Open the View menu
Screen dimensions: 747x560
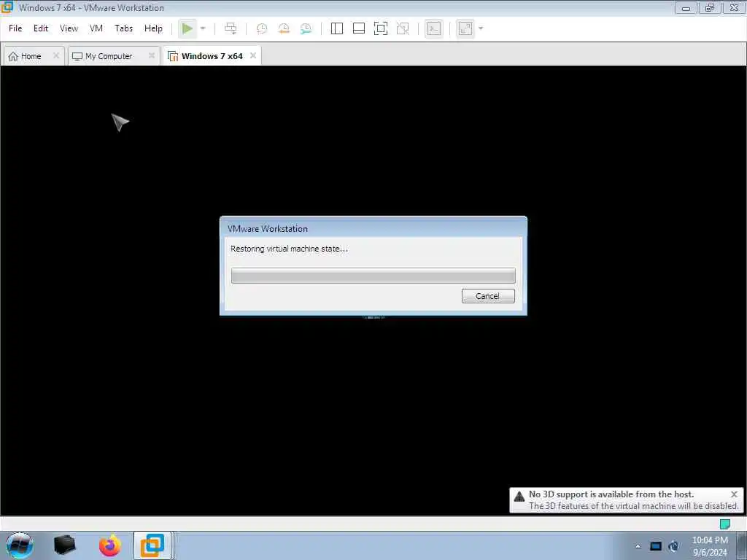(69, 28)
